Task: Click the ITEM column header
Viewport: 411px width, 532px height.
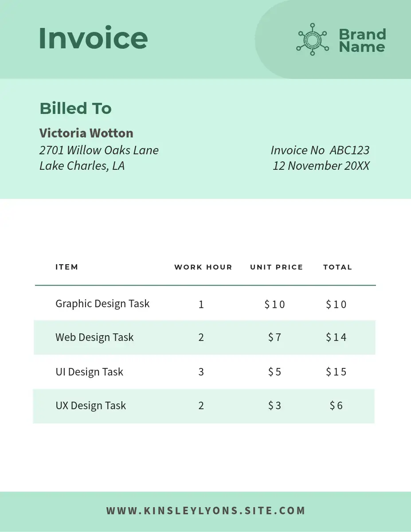Action: pyautogui.click(x=67, y=267)
